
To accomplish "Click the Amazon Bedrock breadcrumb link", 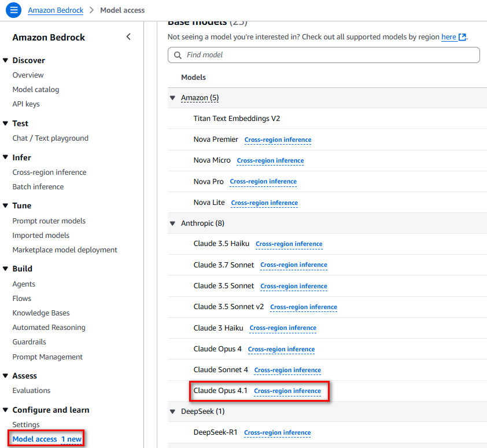I will (56, 10).
